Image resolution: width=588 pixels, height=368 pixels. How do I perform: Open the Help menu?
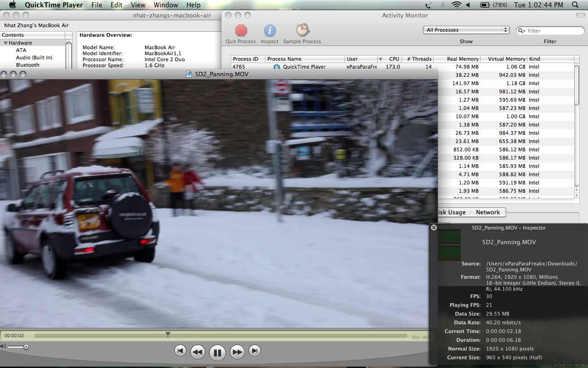(193, 5)
